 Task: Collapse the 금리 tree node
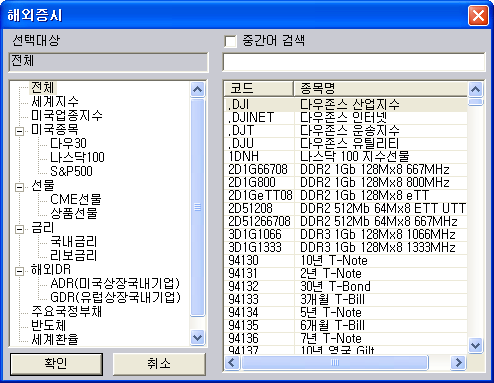click(x=19, y=229)
